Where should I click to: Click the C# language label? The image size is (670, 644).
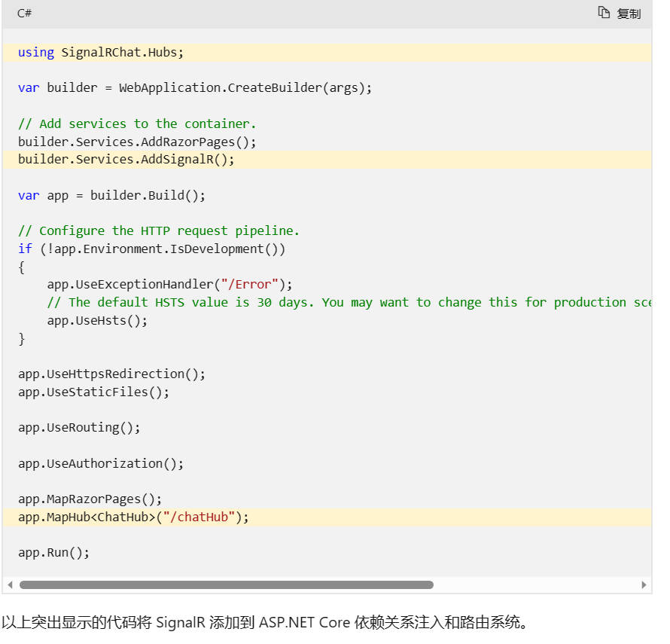click(x=24, y=14)
